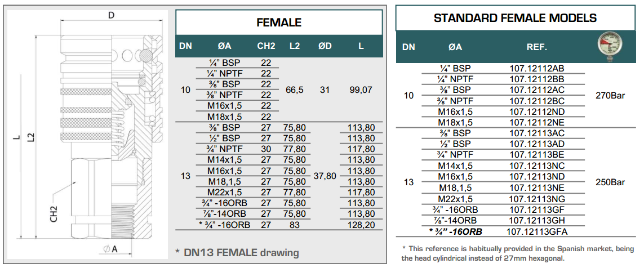
Task: Click the CH2 column header
Action: point(266,46)
